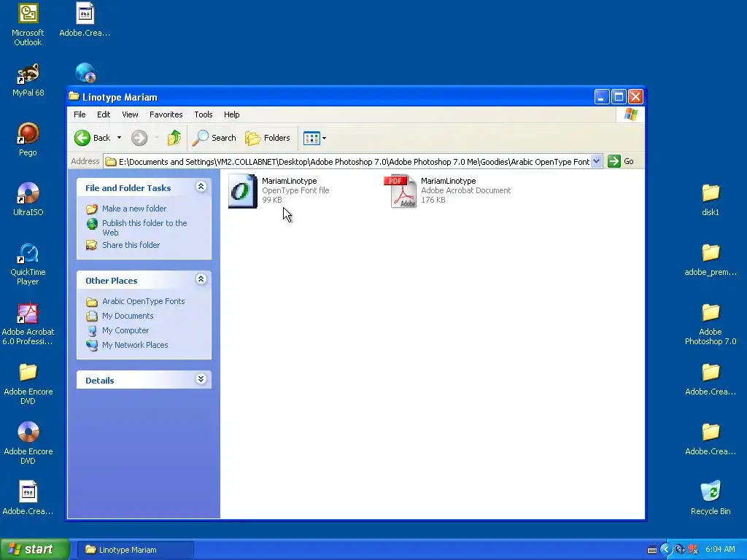Collapse the File and Folder Tasks panel

coord(201,186)
